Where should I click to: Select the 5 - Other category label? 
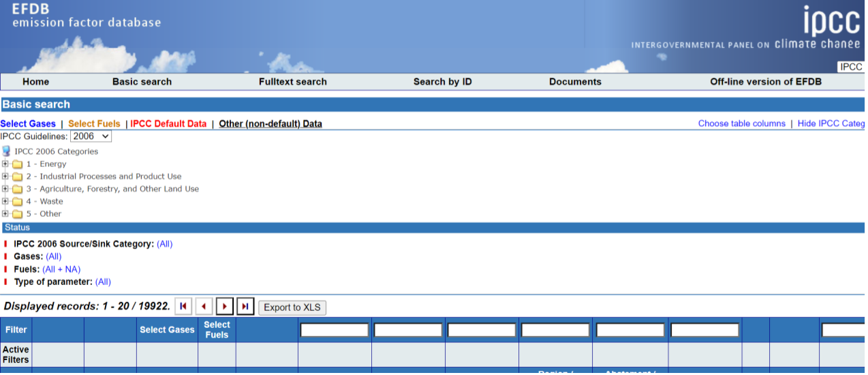(x=44, y=214)
